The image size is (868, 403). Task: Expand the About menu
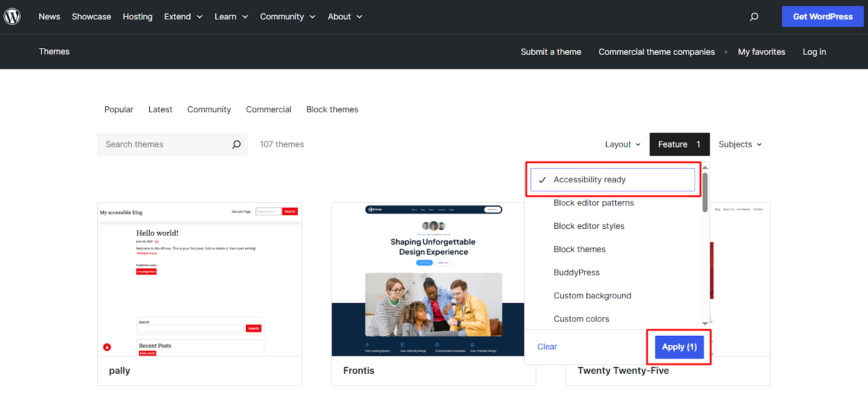pyautogui.click(x=345, y=17)
